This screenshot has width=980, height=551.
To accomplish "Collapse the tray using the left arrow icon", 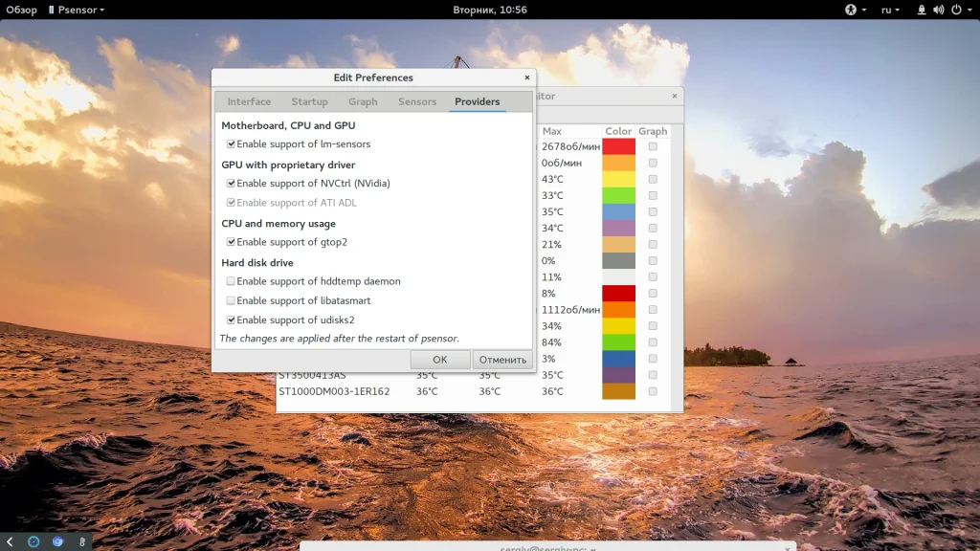I will pos(10,541).
